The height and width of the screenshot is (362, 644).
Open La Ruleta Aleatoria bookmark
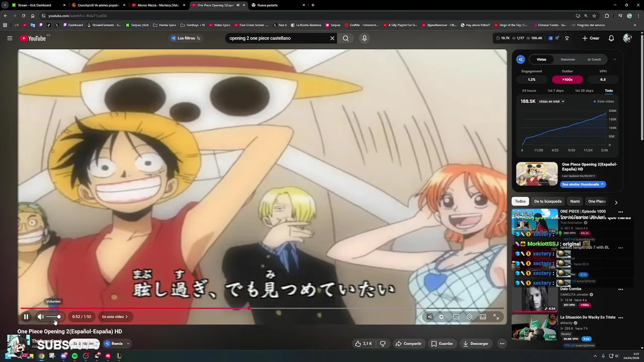click(305, 25)
